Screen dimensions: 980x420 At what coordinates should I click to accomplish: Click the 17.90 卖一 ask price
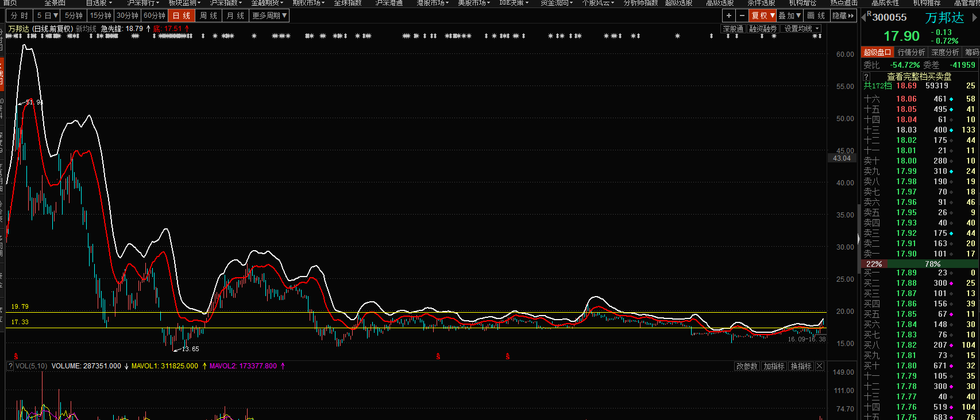(906, 254)
